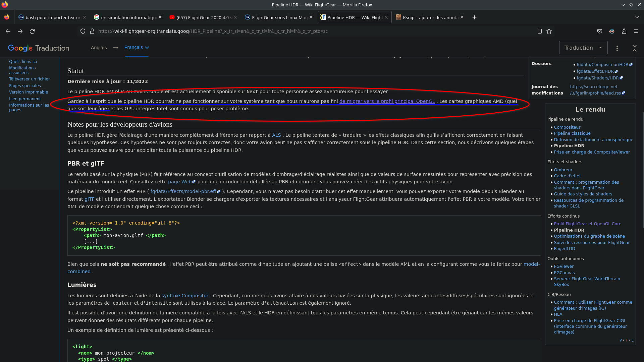
Task: Open the Firefox extensions puzzle icon
Action: 624,31
